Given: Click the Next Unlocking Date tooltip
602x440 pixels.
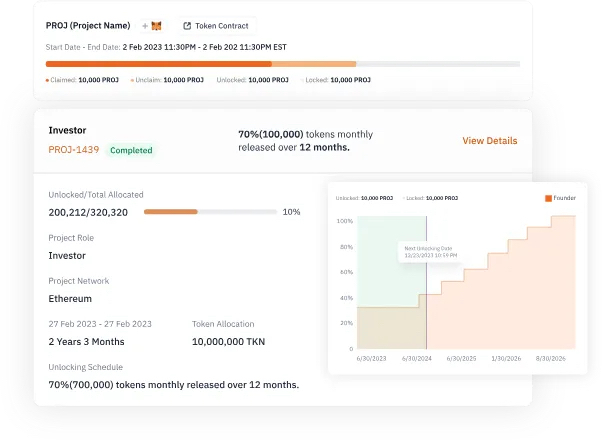Looking at the screenshot, I should coord(430,252).
